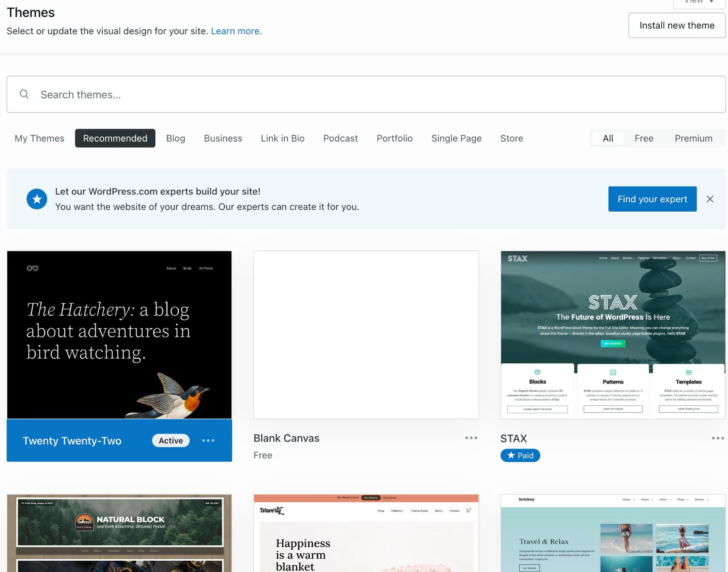Switch to the My Themes tab

click(39, 138)
